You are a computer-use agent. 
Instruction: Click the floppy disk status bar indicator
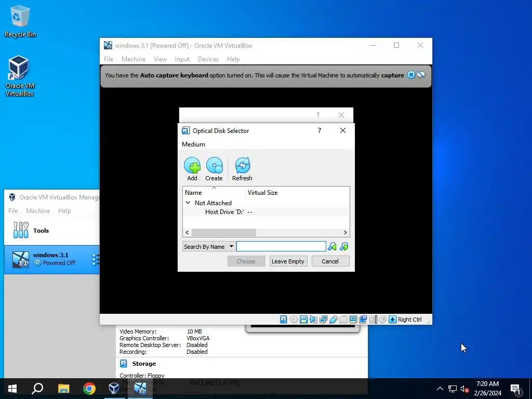click(303, 320)
